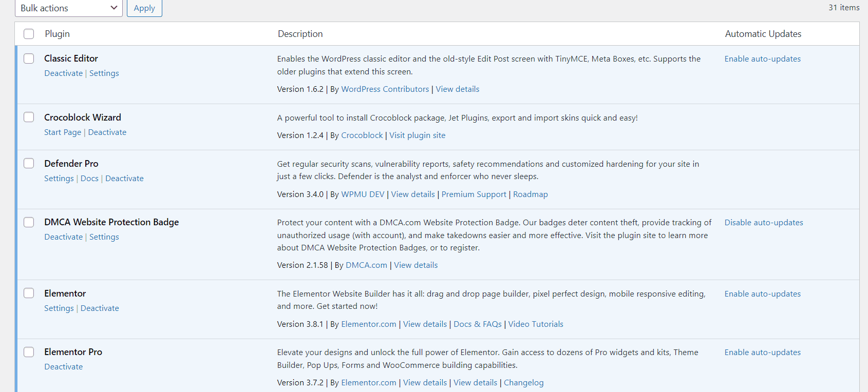Tick the Defender Pro checkbox
The height and width of the screenshot is (392, 868).
pos(29,163)
